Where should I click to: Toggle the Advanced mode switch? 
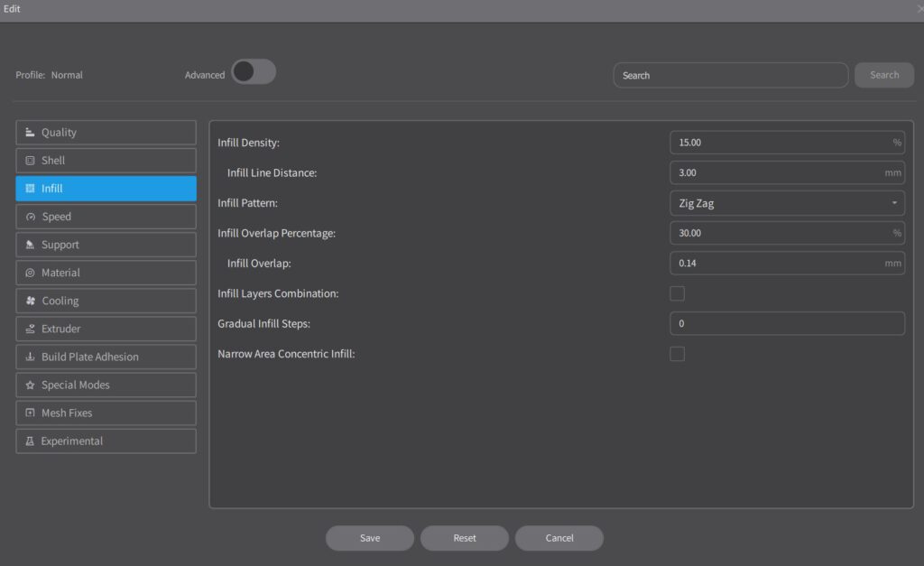(253, 72)
